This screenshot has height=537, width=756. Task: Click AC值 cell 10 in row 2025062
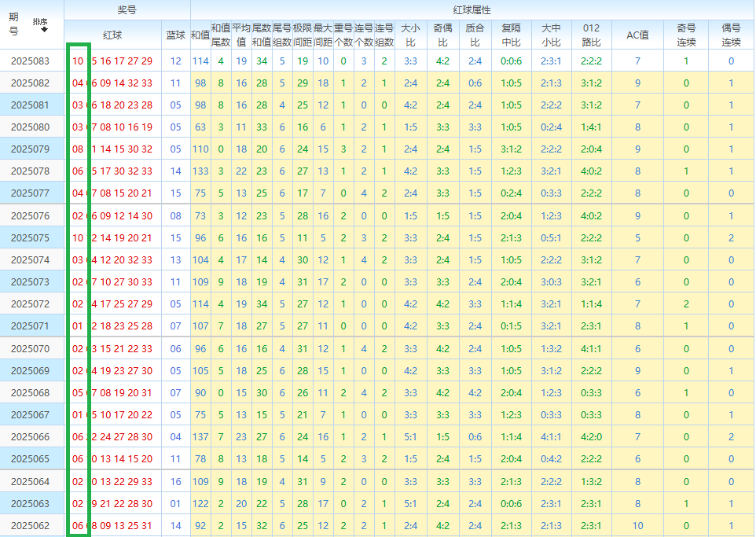(x=637, y=526)
